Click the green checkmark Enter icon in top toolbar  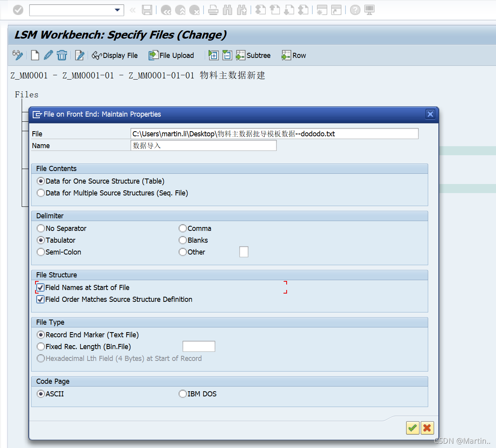(18, 10)
